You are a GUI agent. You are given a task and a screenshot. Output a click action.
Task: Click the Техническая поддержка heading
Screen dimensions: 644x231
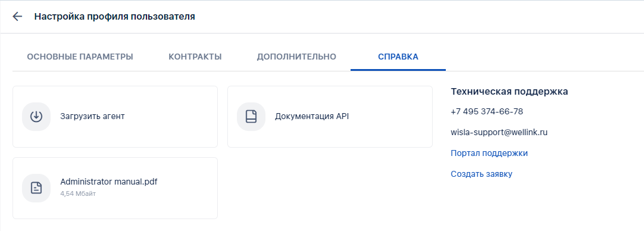(509, 92)
